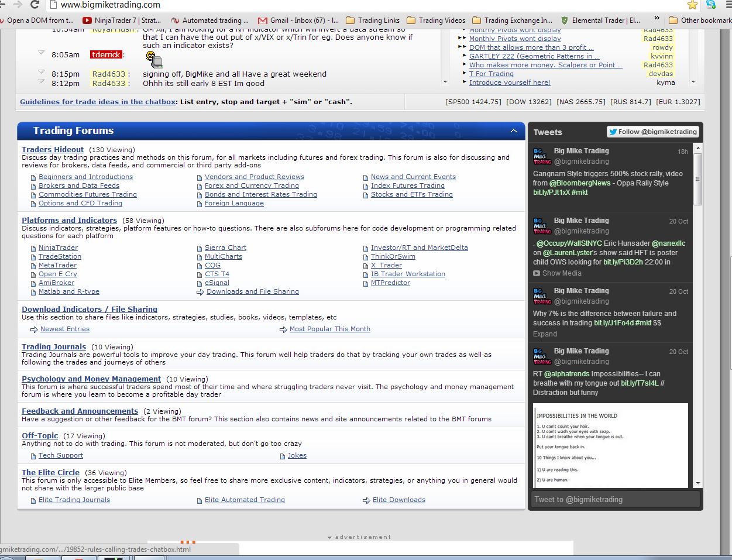Open the Trading Videos bookmark folder
Image resolution: width=732 pixels, height=560 pixels.
[x=436, y=20]
